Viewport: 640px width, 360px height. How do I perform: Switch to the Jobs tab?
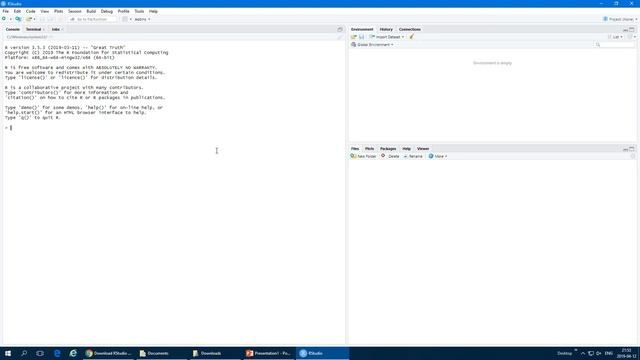click(56, 29)
